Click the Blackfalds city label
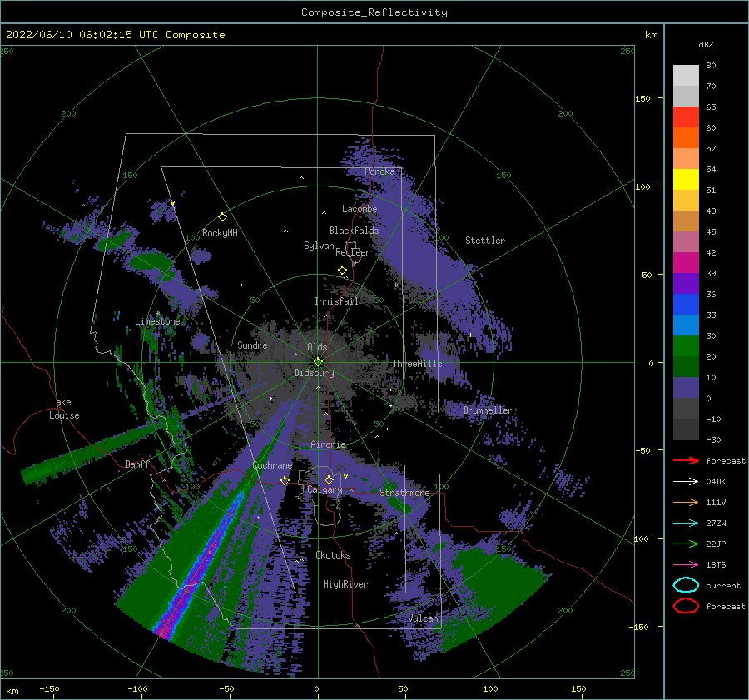The width and height of the screenshot is (749, 700). pyautogui.click(x=354, y=231)
